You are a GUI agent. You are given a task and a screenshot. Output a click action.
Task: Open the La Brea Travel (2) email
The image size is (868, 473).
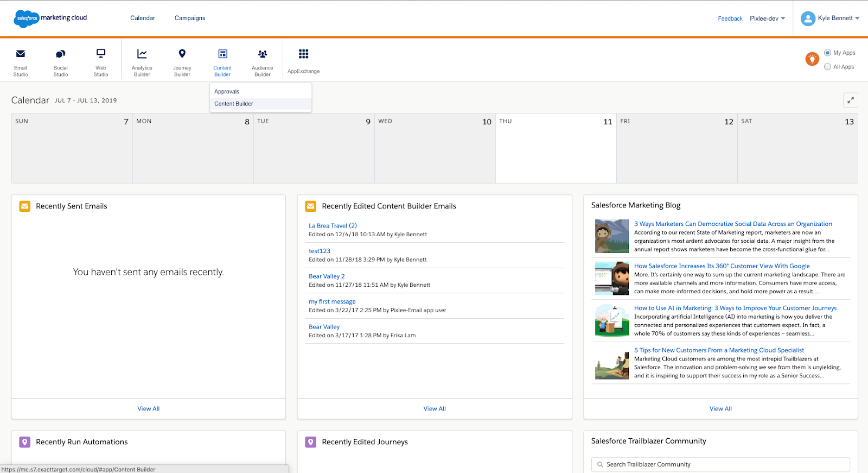pos(333,226)
